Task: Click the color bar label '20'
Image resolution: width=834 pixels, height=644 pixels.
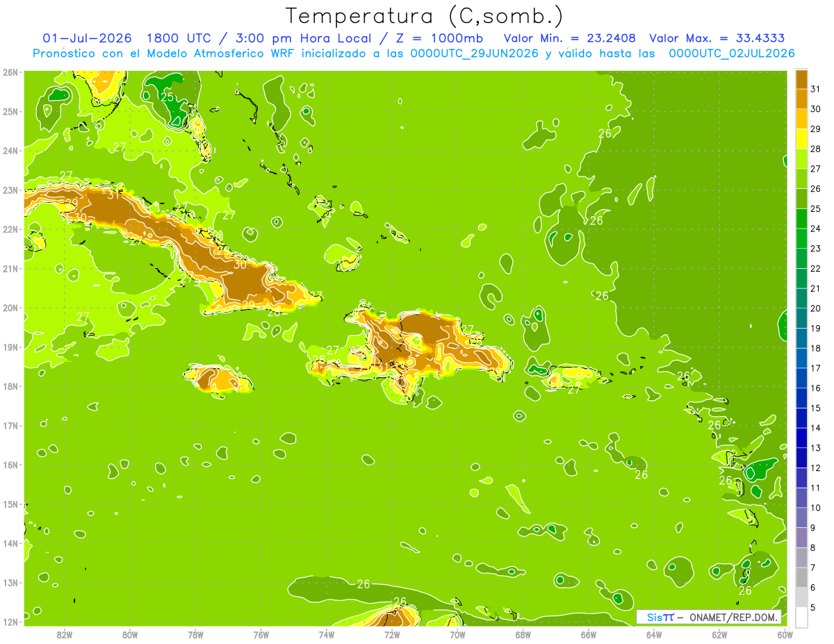Action: click(x=815, y=308)
